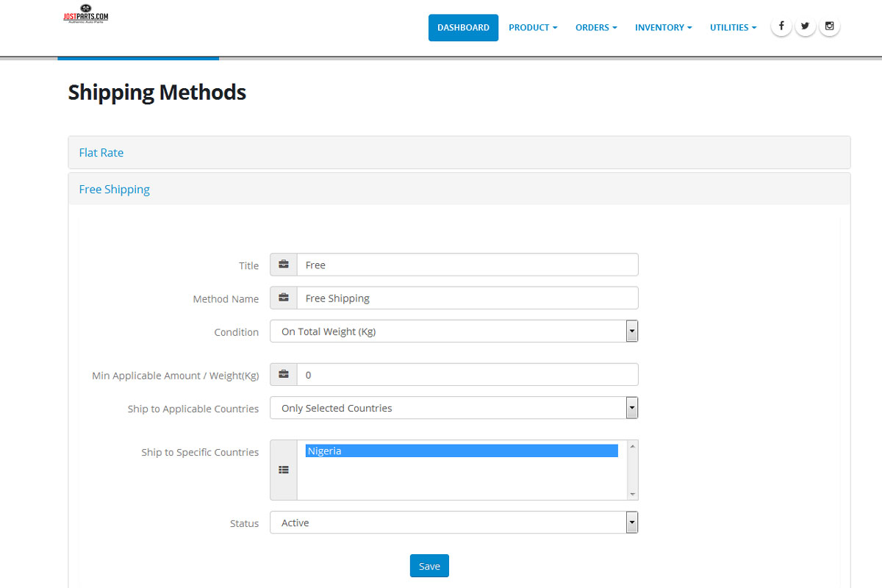Collapse the Free Shipping section
This screenshot has width=882, height=588.
[114, 190]
